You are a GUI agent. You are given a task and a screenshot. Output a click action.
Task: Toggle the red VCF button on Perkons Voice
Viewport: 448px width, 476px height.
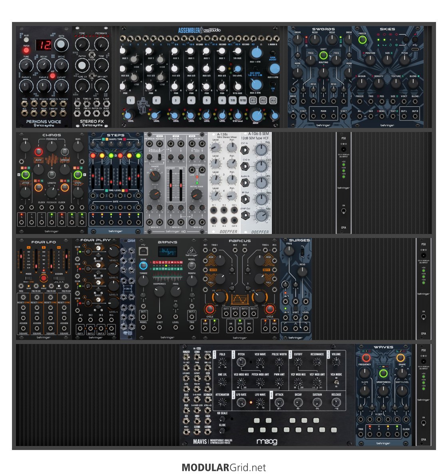point(52,76)
